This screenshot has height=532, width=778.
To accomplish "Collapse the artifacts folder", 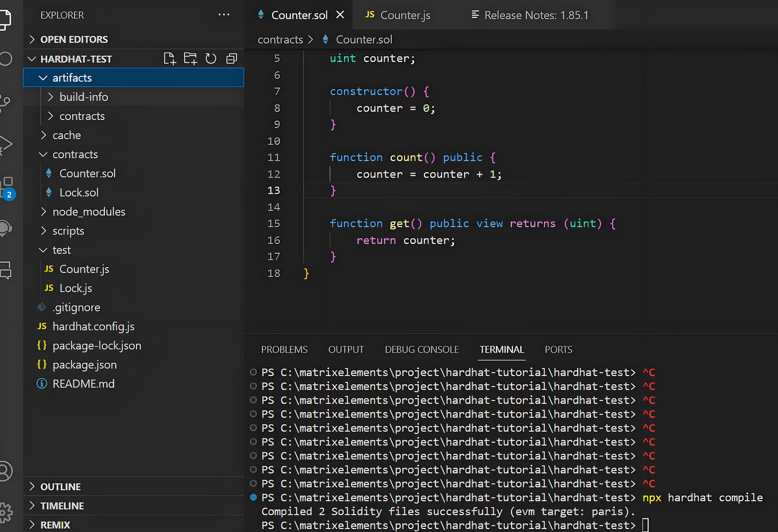I will click(134, 78).
